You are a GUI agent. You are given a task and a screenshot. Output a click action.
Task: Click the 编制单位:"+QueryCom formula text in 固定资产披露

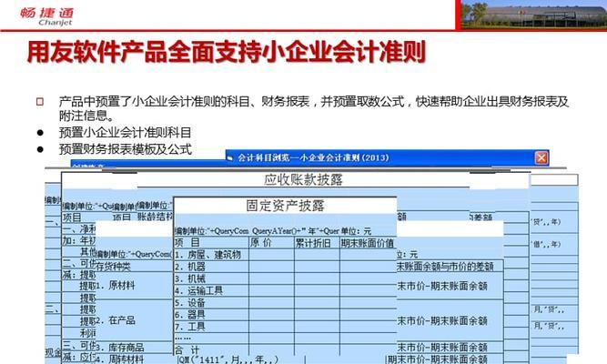pos(212,231)
